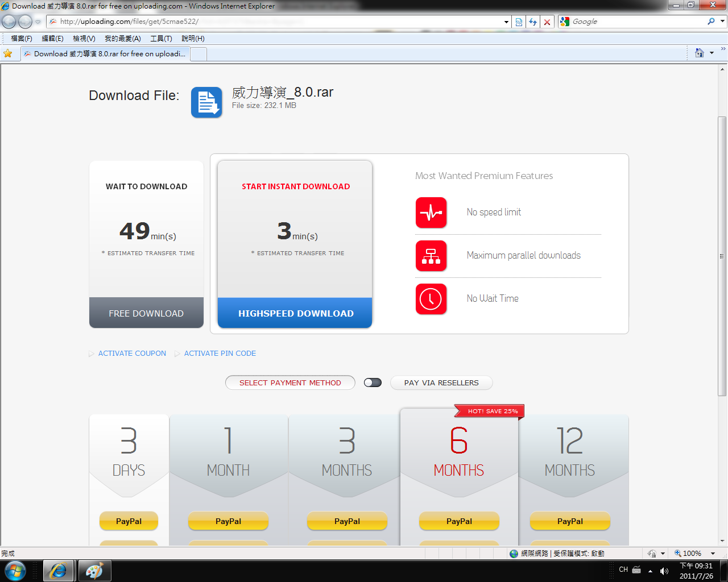Click the Compatibility View icon

(519, 22)
